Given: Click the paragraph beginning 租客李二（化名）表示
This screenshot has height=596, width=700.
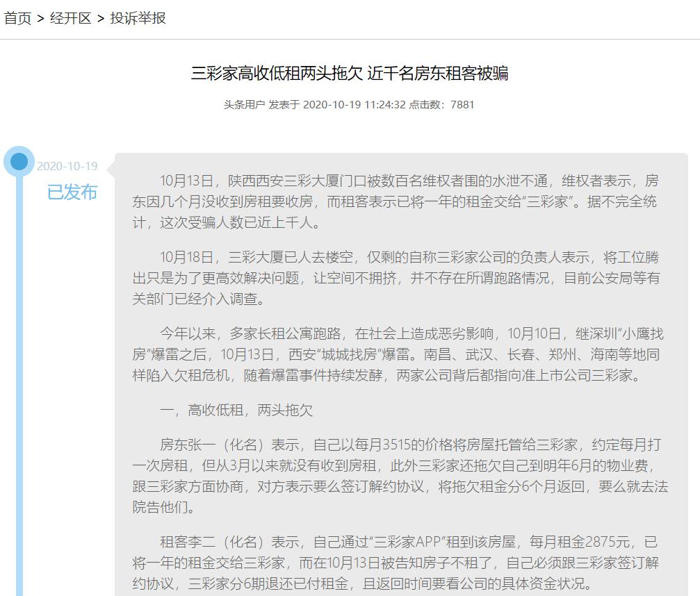Looking at the screenshot, I should click(396, 563).
